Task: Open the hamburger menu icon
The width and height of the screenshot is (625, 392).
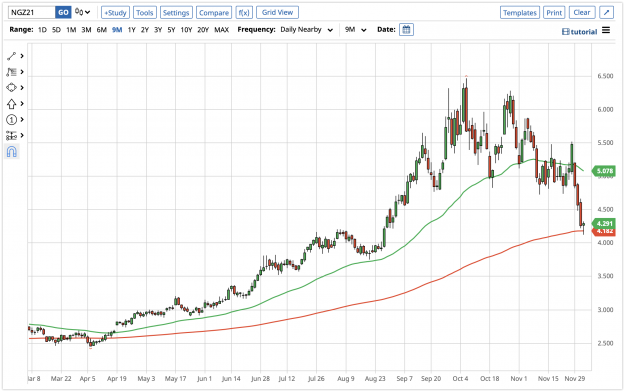Action: coord(606,30)
